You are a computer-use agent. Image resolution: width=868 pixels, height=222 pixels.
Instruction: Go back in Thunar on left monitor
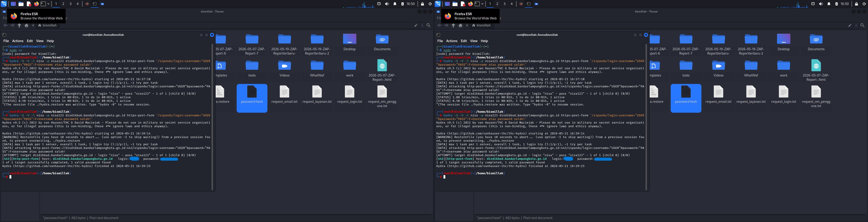click(x=5, y=25)
